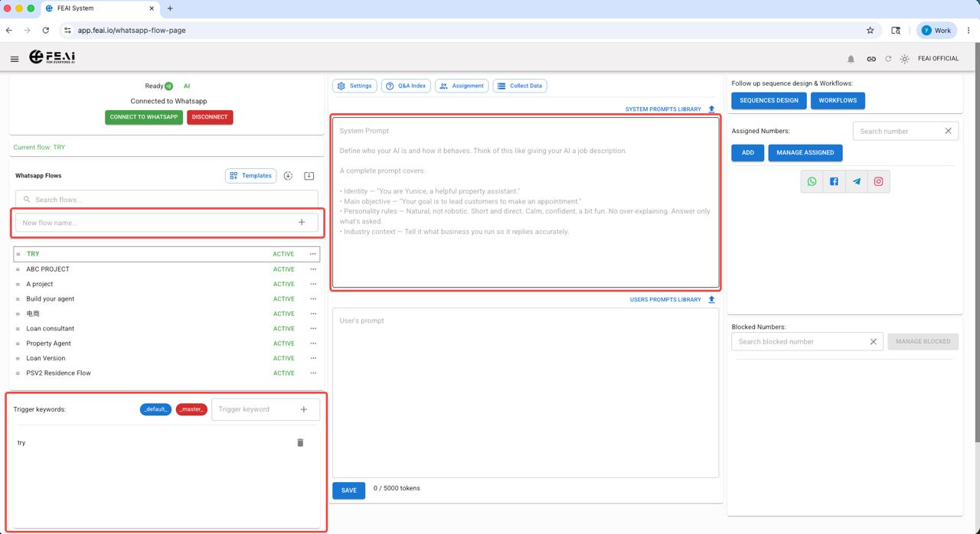The image size is (980, 534).
Task: Click the SAVE button
Action: (x=348, y=490)
